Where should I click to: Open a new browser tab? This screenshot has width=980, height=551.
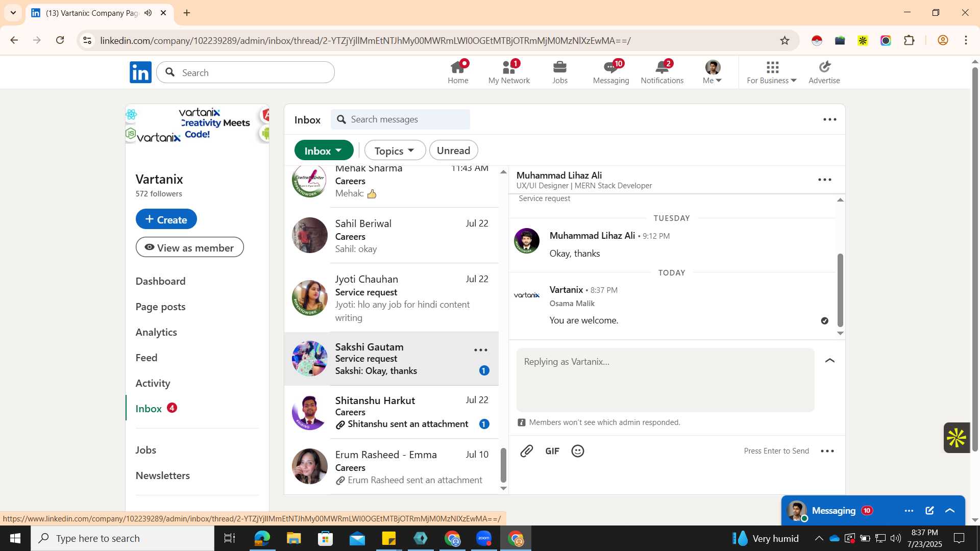[x=187, y=13]
